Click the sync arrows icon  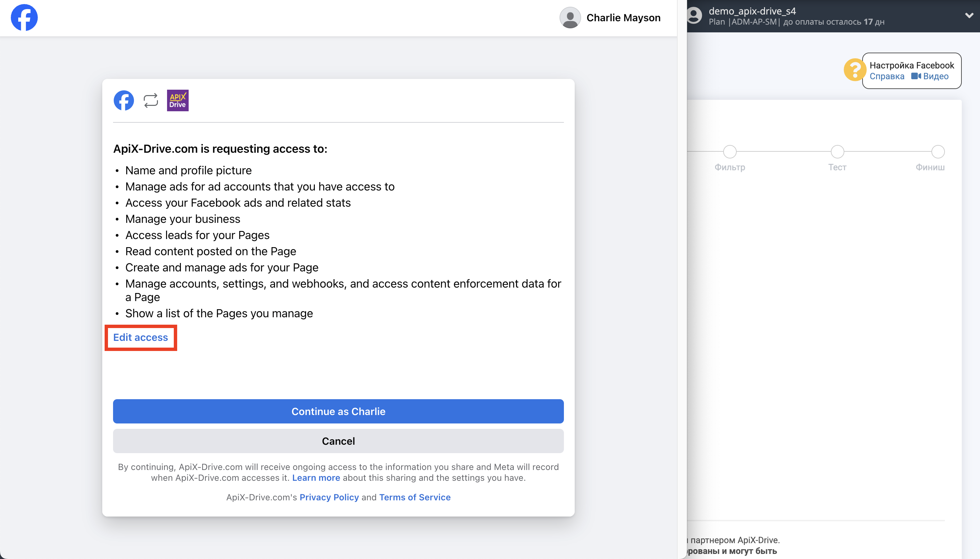coord(151,100)
